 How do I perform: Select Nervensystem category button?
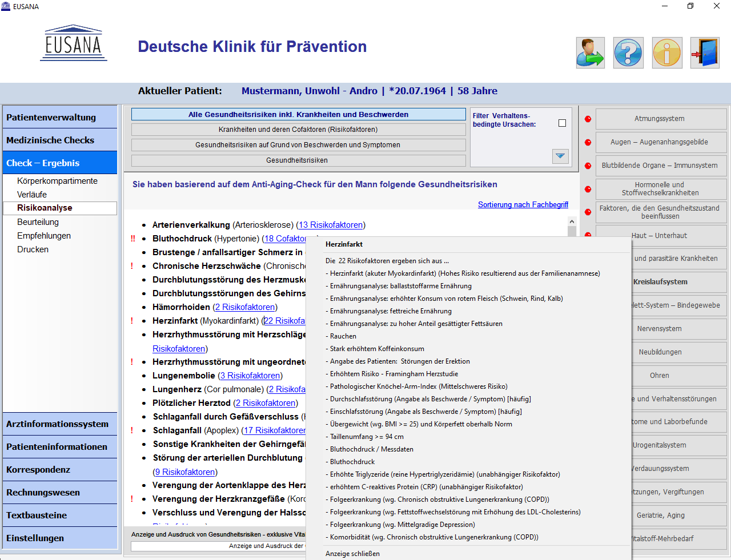(678, 329)
